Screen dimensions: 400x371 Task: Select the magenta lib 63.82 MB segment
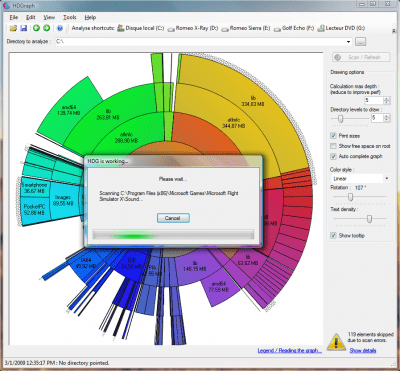(248, 260)
